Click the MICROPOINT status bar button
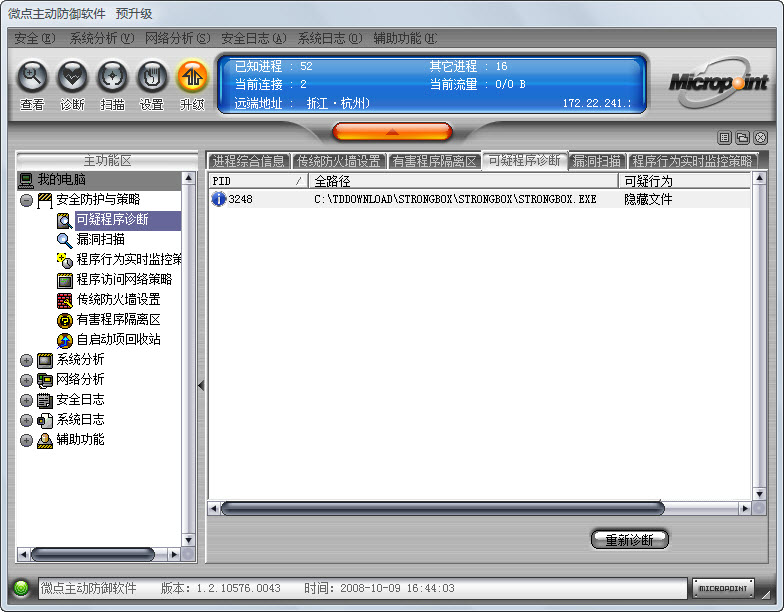Screen dimensions: 784x612 [723, 588]
